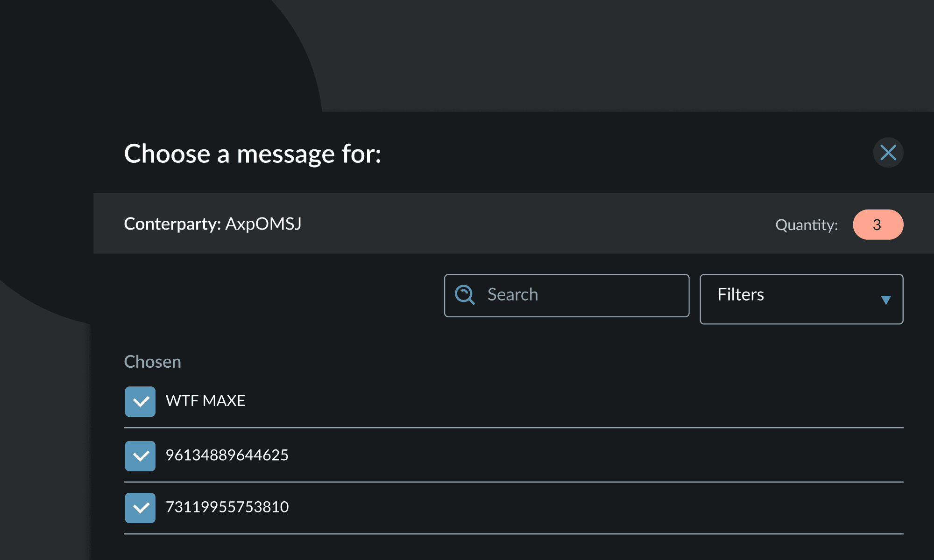934x560 pixels.
Task: Close the Choose a message dialog
Action: pos(888,153)
